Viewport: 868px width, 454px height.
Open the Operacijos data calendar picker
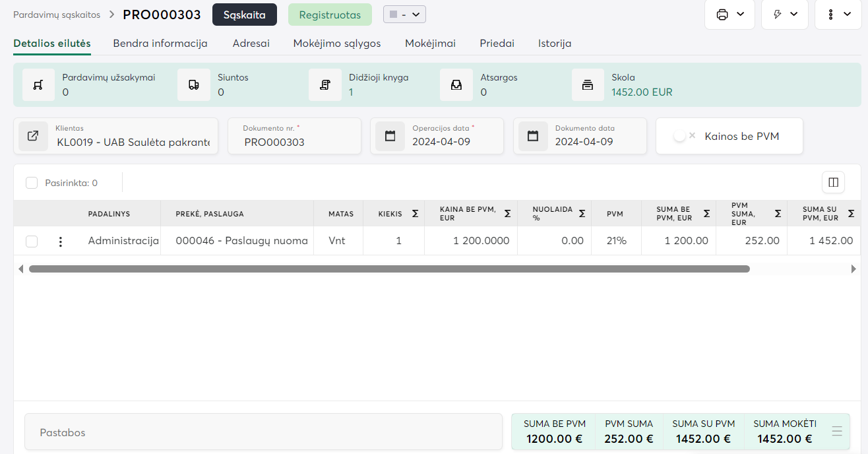click(x=390, y=136)
